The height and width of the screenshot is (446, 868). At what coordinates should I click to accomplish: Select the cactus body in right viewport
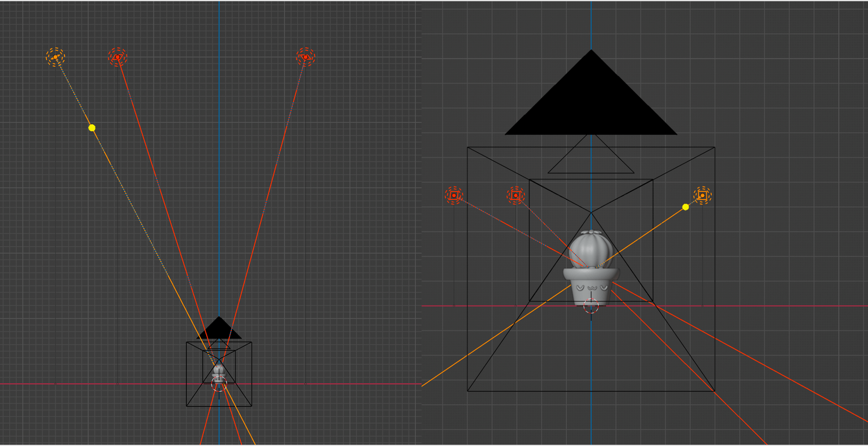tap(590, 250)
